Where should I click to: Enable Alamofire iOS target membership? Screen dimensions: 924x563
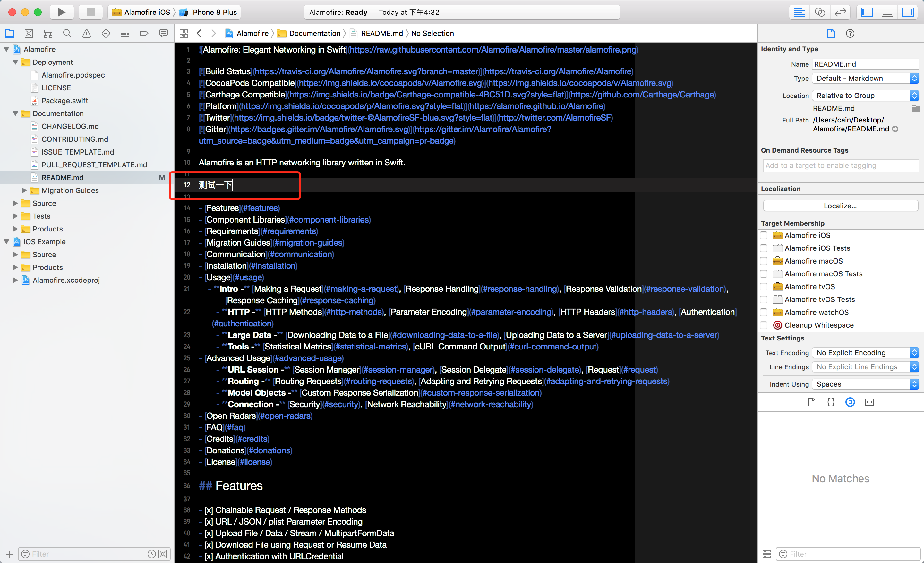(x=764, y=235)
